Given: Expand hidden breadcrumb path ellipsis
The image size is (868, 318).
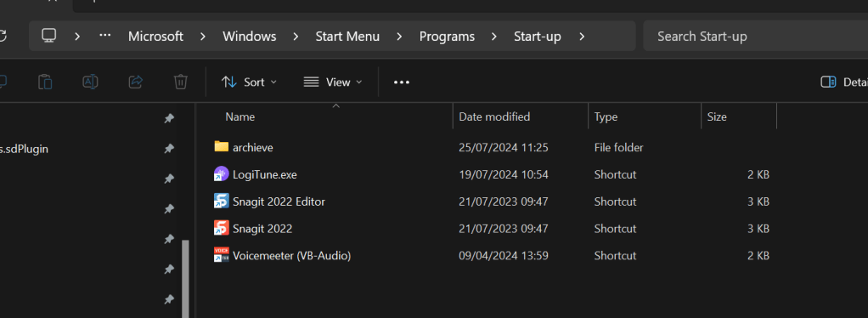Looking at the screenshot, I should (105, 36).
